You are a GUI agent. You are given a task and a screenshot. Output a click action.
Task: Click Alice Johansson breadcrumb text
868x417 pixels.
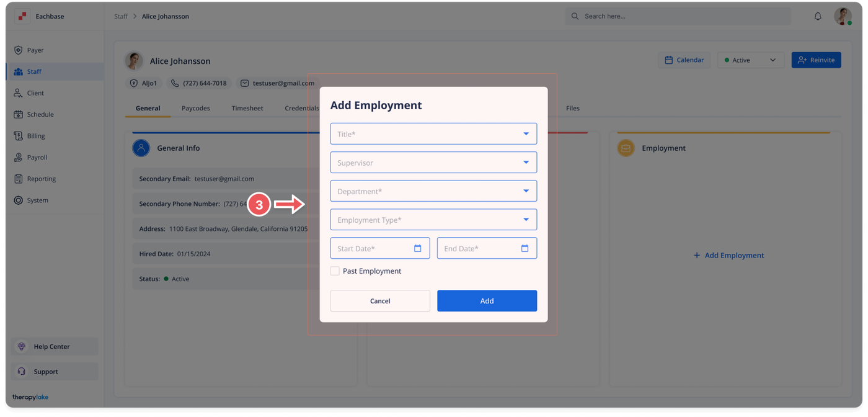(166, 16)
